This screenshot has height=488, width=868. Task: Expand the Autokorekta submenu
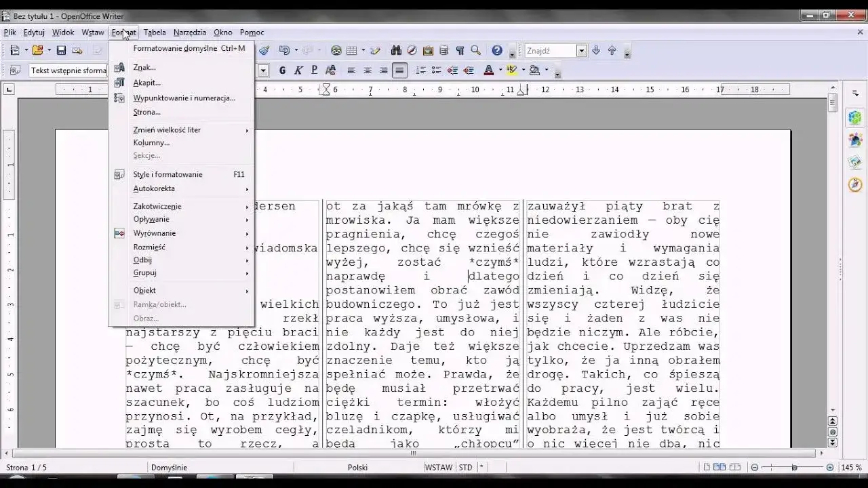tap(181, 188)
